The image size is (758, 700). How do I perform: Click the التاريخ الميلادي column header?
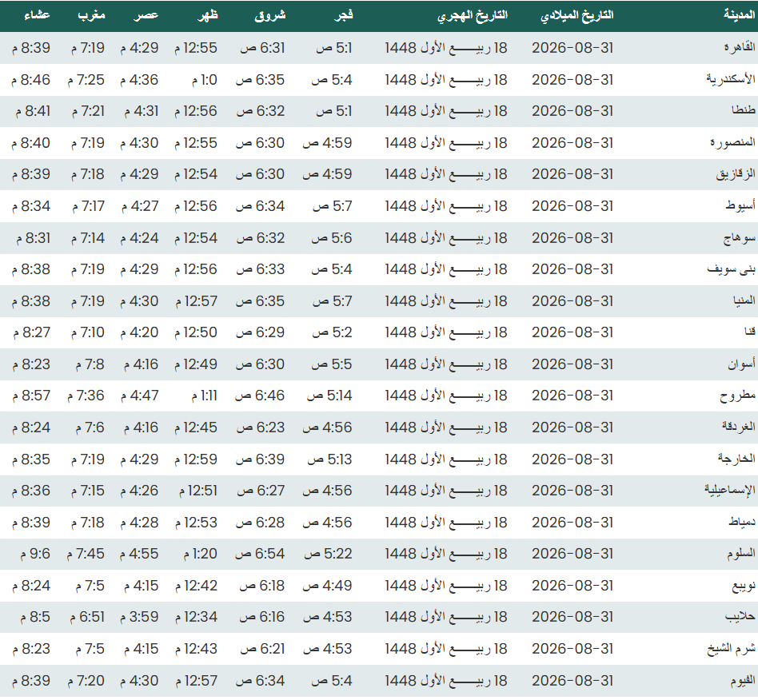click(x=576, y=15)
